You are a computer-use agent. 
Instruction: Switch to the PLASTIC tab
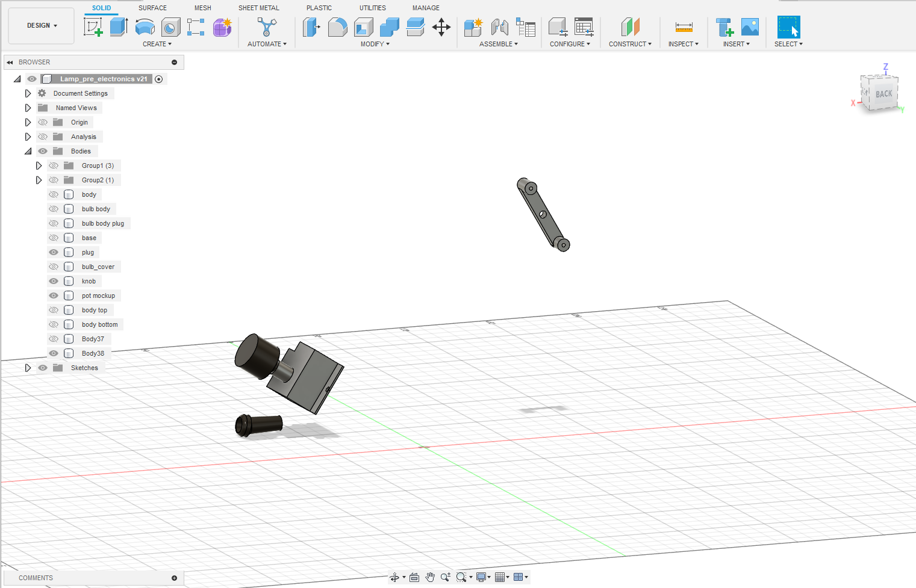coord(319,8)
